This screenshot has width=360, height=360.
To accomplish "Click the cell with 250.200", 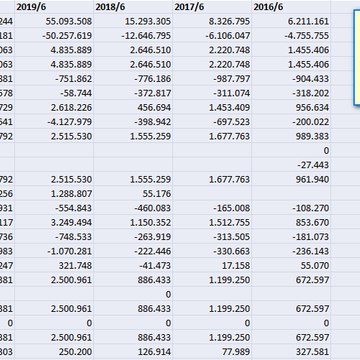I will 54,351.
